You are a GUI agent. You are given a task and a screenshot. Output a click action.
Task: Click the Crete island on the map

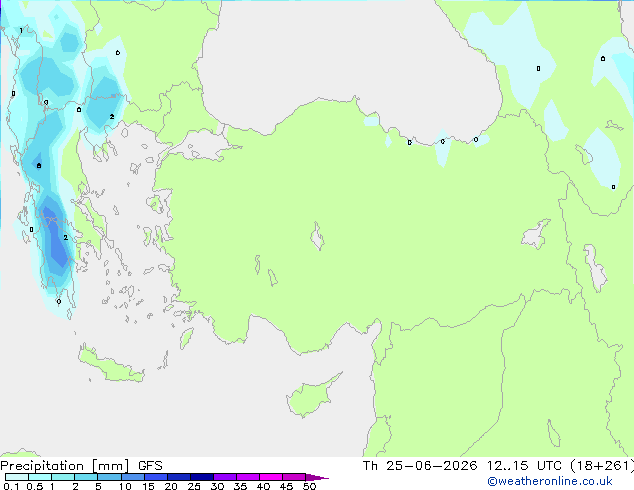point(110,364)
